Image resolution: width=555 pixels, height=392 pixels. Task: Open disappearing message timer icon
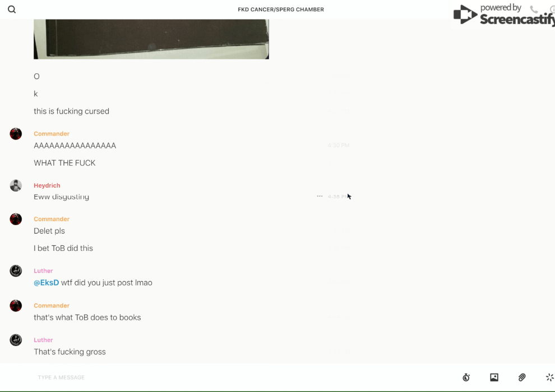466,377
